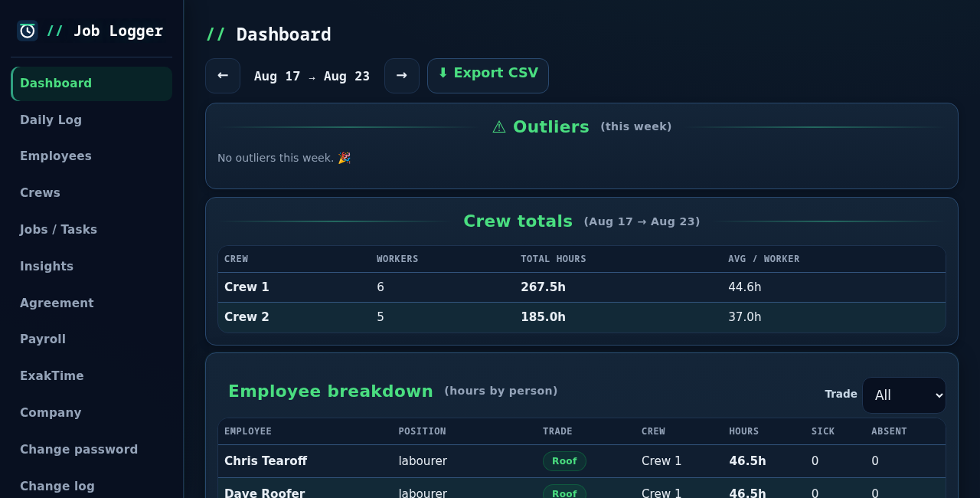Navigate to Payroll
Screen dimensions: 980x498
coord(92,339)
